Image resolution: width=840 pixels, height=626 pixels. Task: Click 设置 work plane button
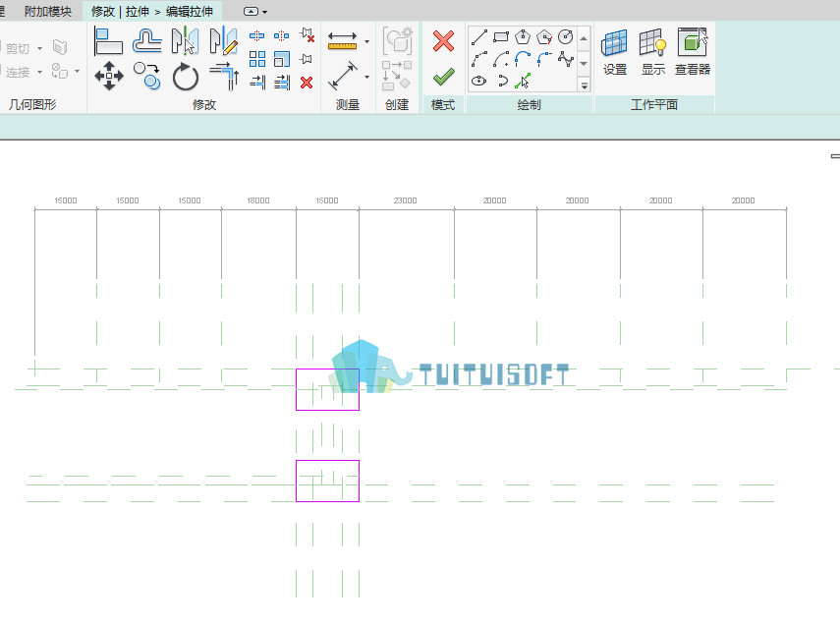pos(614,52)
